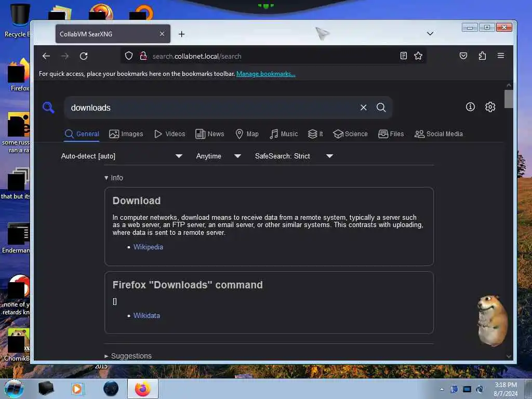This screenshot has height=399, width=532.
Task: Close the CollabVM SearXNG tab
Action: (x=162, y=34)
